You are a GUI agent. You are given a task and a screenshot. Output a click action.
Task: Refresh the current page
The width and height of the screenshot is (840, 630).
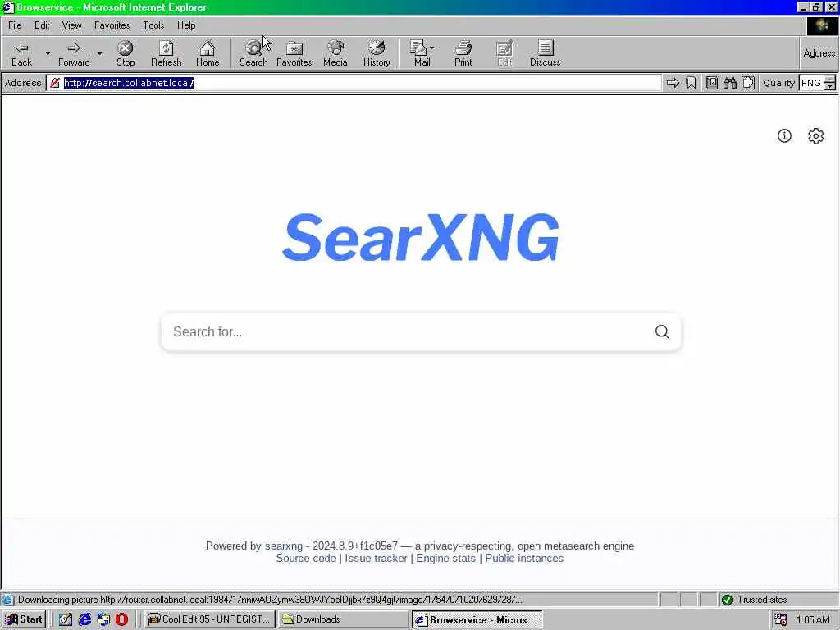(x=166, y=53)
